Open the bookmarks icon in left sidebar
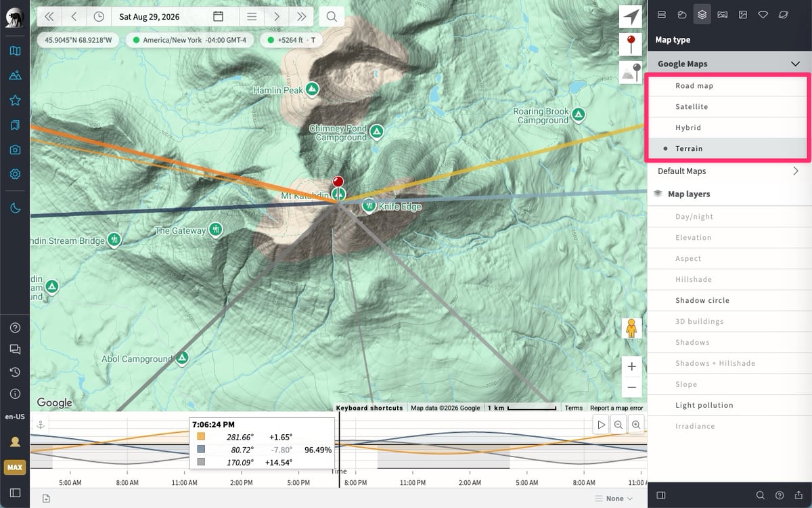Image resolution: width=812 pixels, height=508 pixels. tap(15, 125)
